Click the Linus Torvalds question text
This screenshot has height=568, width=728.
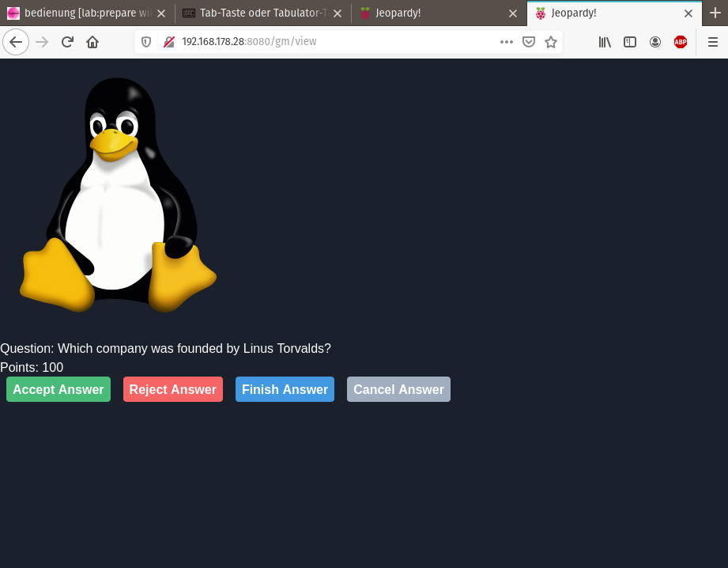165,348
